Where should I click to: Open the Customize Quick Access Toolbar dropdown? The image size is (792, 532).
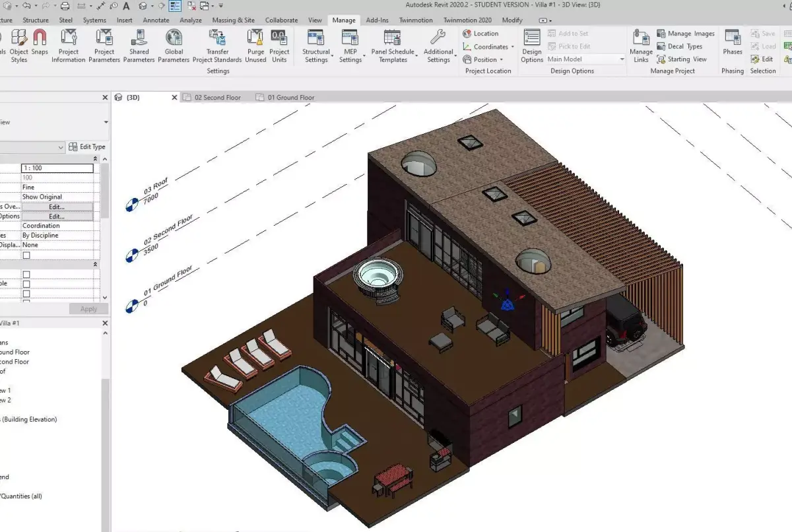220,6
